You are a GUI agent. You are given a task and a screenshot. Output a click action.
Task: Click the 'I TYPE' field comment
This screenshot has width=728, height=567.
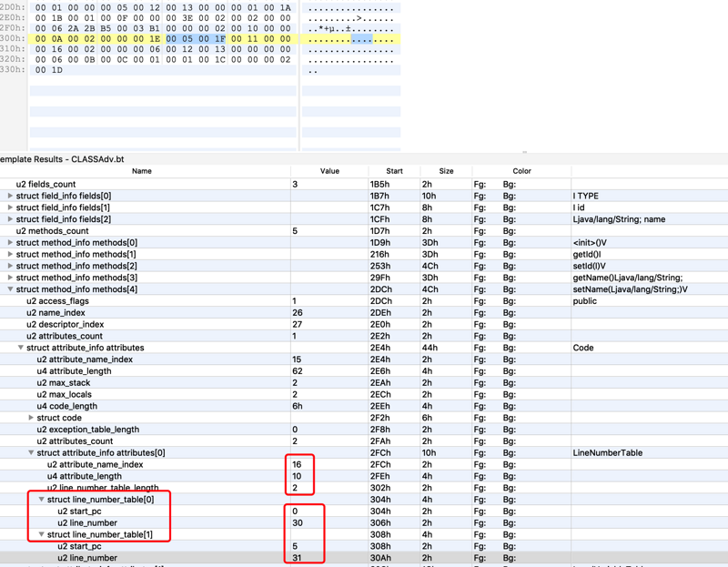coord(585,196)
